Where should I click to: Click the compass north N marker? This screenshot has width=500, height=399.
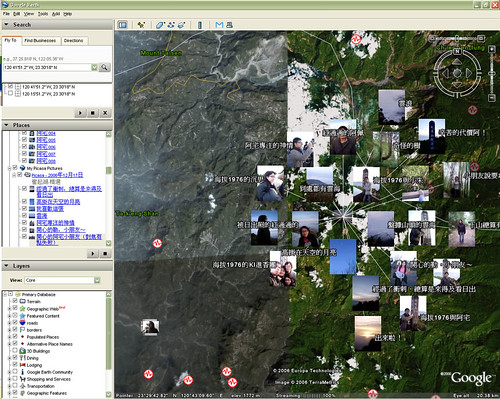(457, 52)
